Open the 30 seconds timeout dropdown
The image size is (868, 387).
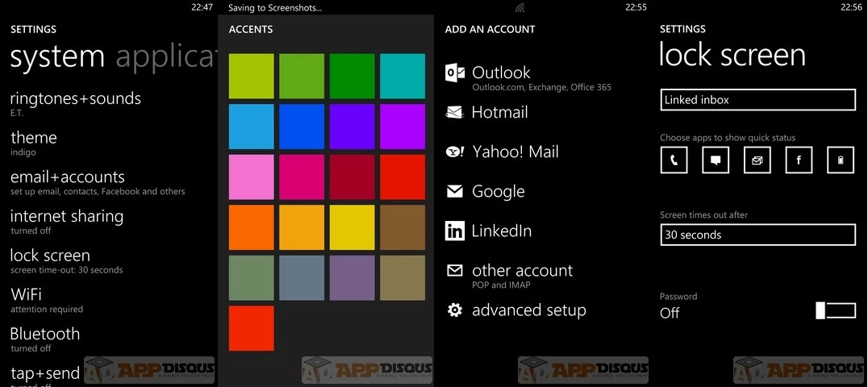point(757,235)
